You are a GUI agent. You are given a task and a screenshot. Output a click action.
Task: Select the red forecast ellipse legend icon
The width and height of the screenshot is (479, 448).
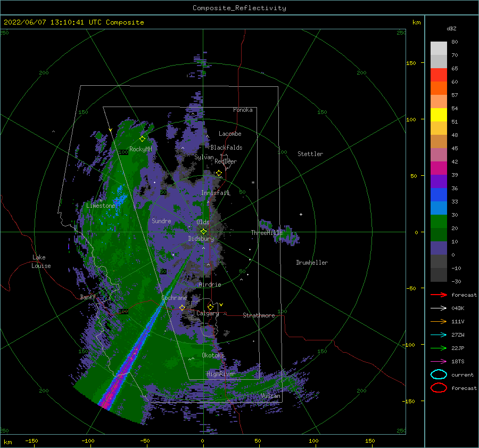[x=439, y=388]
